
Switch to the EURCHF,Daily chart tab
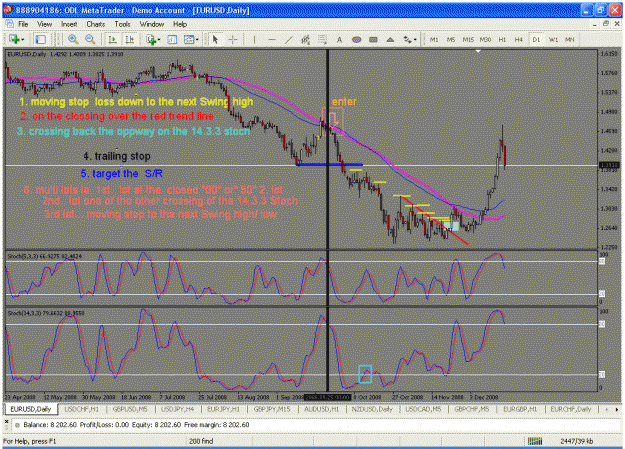(570, 409)
